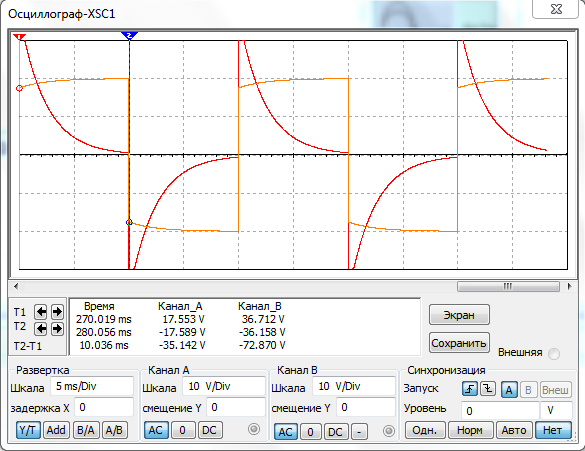Click the T1 time value 270.019 ms
This screenshot has height=451, width=585.
tap(104, 319)
